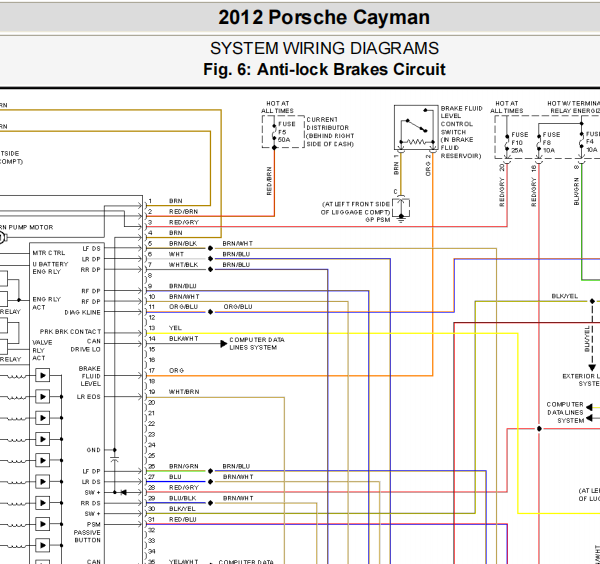Image resolution: width=600 pixels, height=564 pixels.
Task: Click the pin 4 BRN wire label
Action: click(x=176, y=233)
